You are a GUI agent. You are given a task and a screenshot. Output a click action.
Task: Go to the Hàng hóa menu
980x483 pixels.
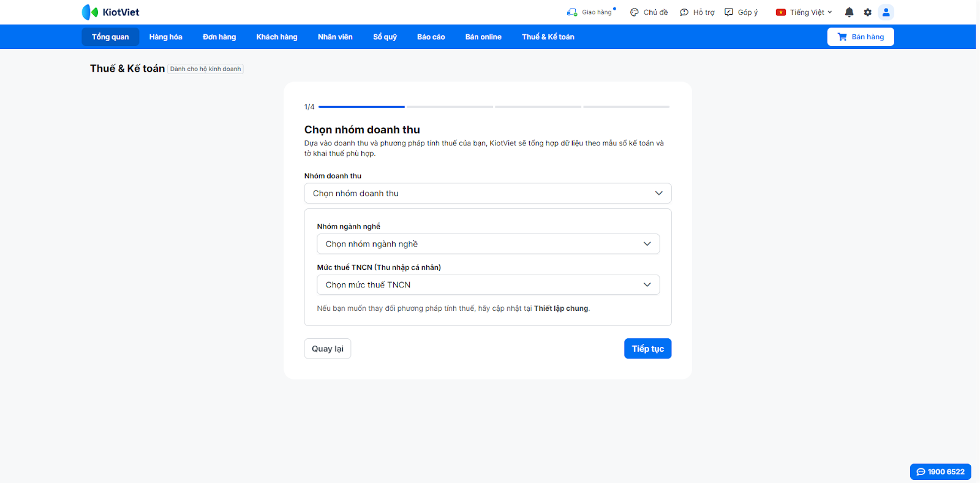(165, 37)
